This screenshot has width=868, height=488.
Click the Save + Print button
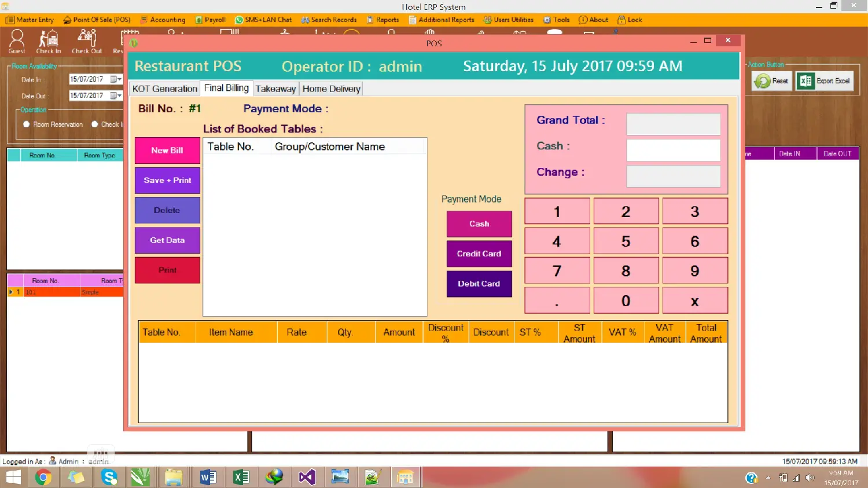tap(167, 181)
